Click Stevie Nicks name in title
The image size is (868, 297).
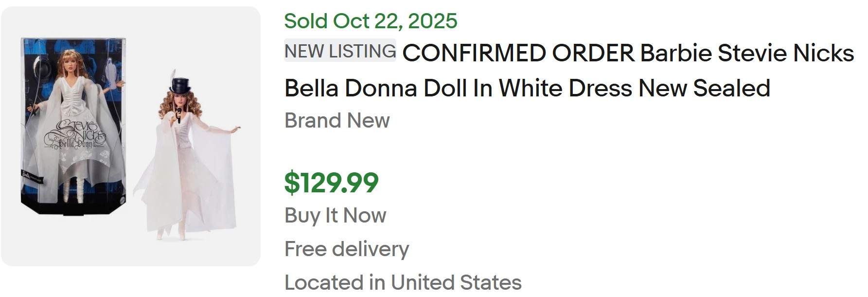(x=786, y=53)
